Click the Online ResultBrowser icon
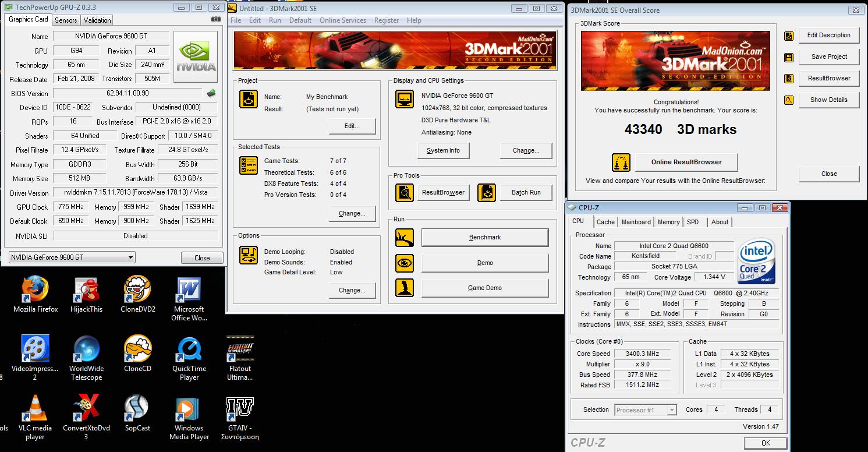 [622, 162]
